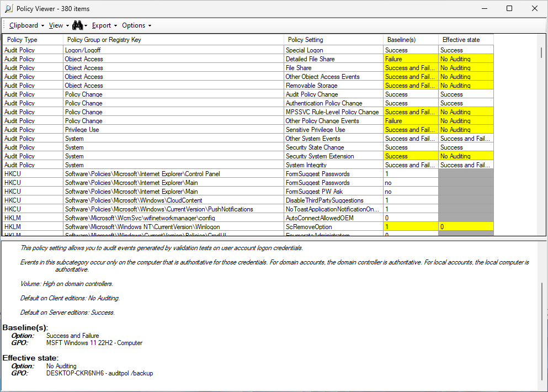The image size is (548, 392).
Task: Select the NoToastApplicationNotificationOn... setting
Action: 332,209
